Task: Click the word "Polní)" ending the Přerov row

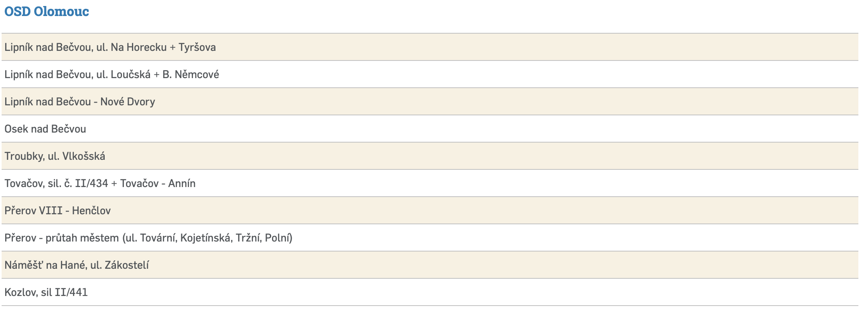Action: pos(279,238)
